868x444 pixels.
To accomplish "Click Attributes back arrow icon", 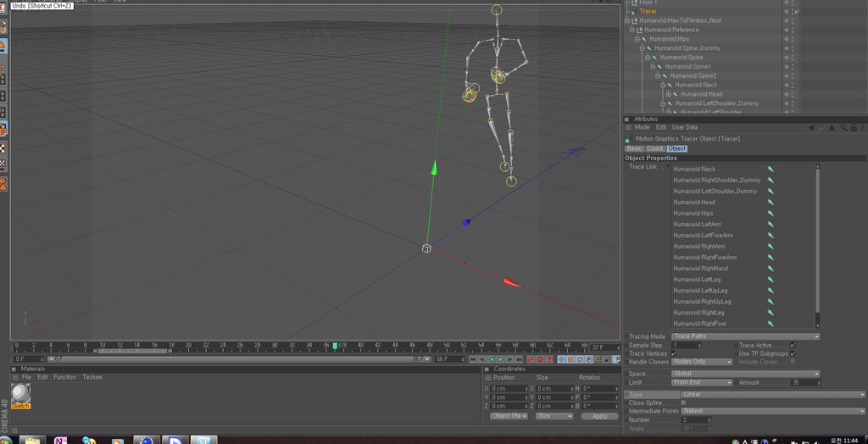I will (811, 127).
